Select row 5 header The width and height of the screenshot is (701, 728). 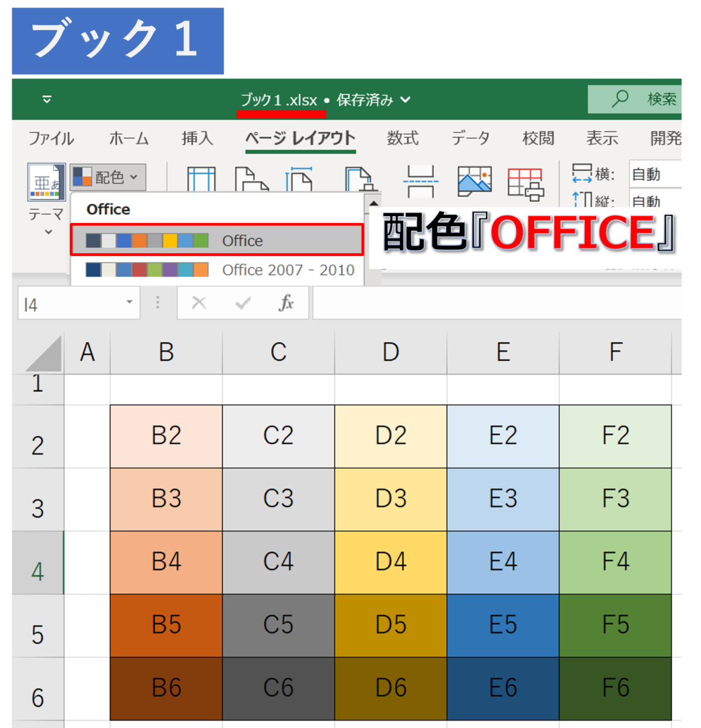pos(38,626)
